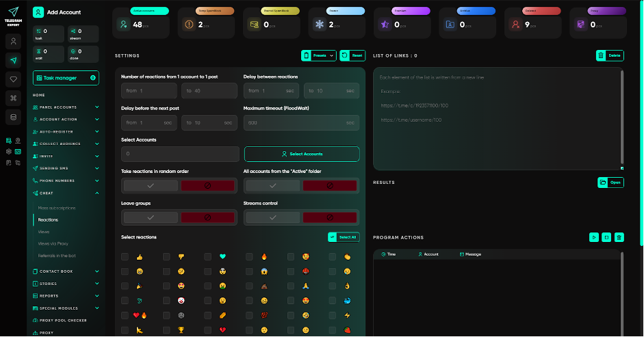Viewport: 644px width, 337px height.
Task: Click the paper plane icon in left sidebar
Action: coord(13,60)
